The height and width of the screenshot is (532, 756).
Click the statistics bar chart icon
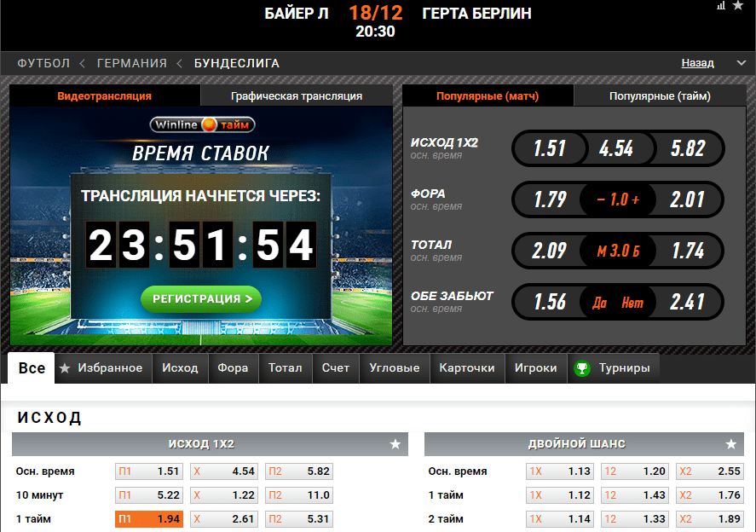[721, 6]
